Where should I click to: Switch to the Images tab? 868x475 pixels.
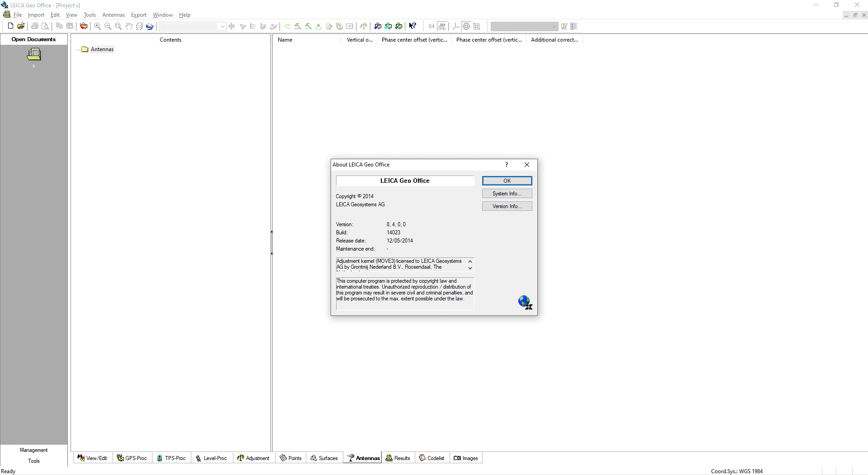[x=466, y=458]
